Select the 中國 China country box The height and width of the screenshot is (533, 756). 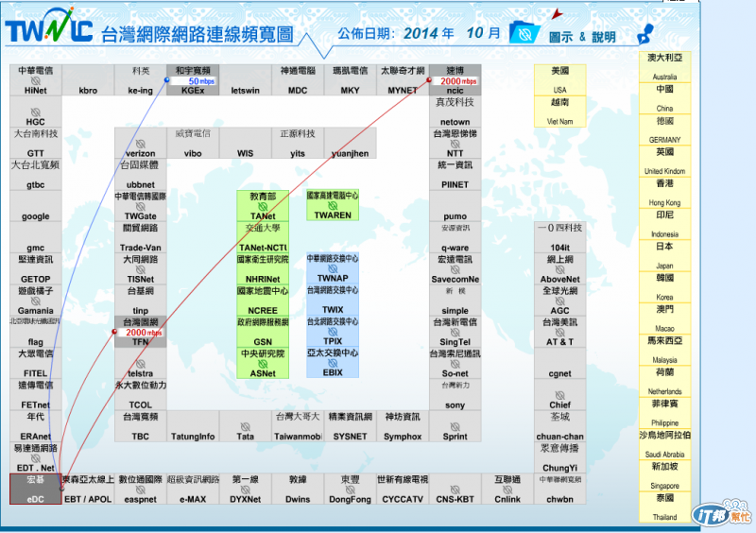click(x=665, y=98)
